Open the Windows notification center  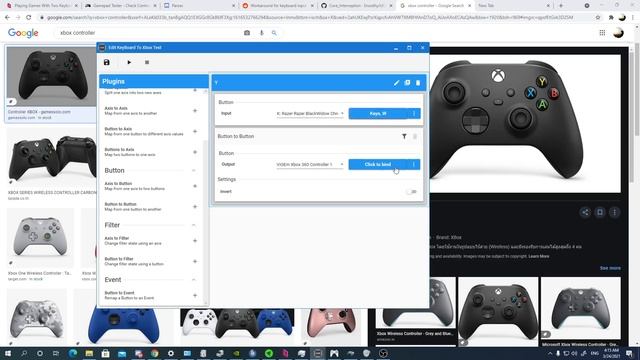[629, 353]
